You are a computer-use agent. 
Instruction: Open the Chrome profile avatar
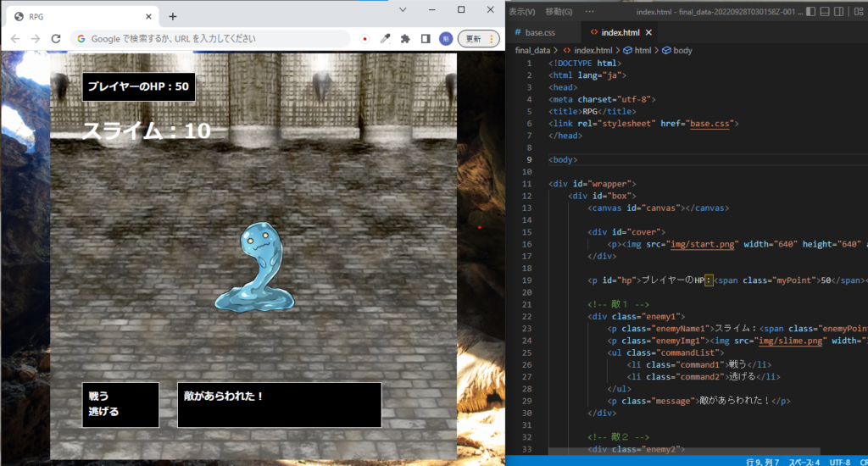(446, 39)
